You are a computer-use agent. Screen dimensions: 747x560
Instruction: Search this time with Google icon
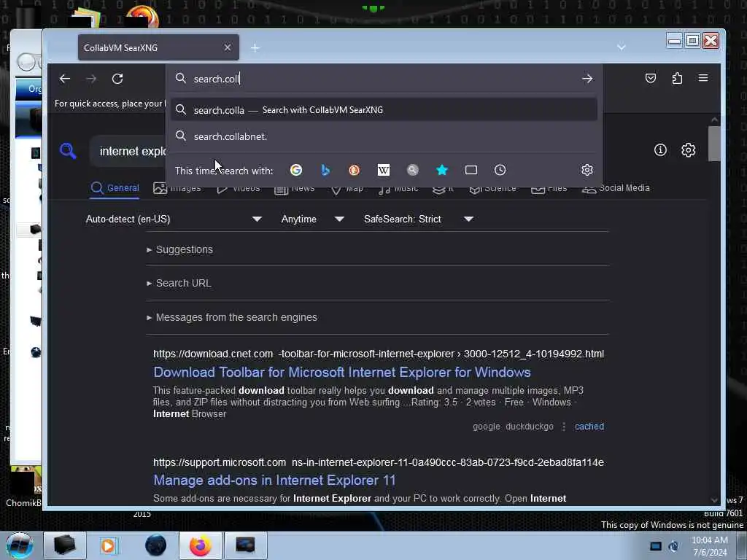pyautogui.click(x=296, y=170)
